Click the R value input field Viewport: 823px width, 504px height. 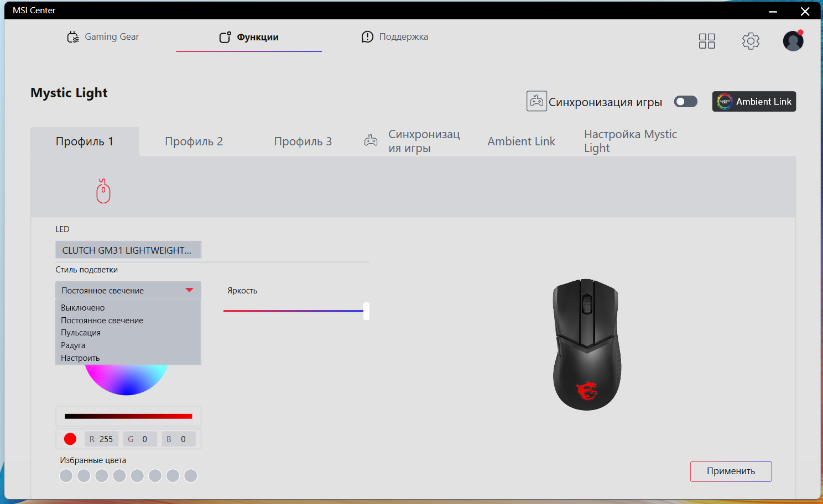coord(102,439)
